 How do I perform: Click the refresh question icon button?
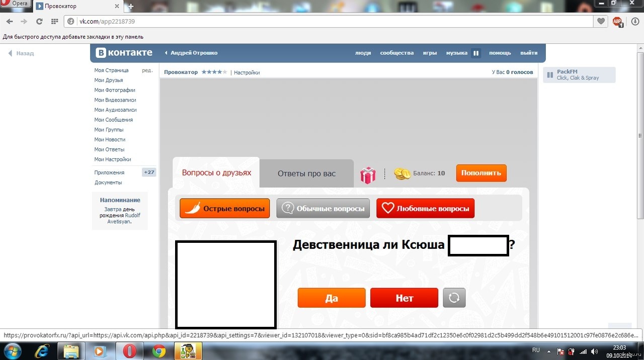454,298
